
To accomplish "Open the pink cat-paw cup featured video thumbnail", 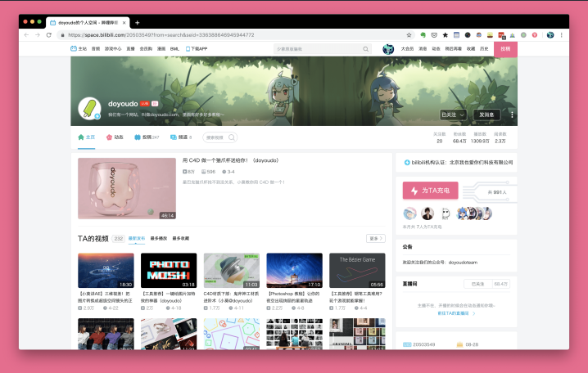I will 127,188.
